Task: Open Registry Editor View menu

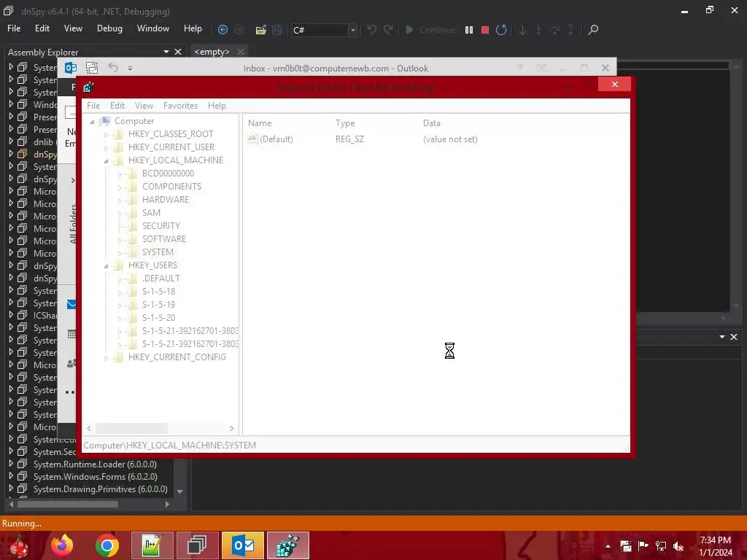Action: tap(144, 106)
